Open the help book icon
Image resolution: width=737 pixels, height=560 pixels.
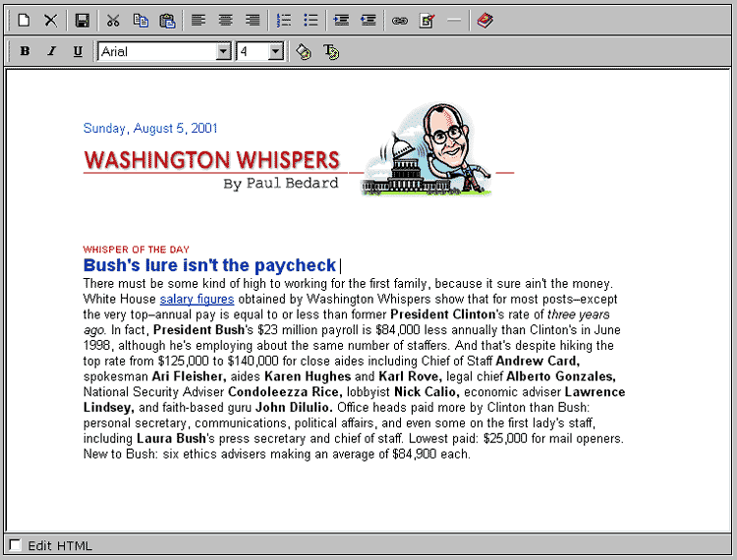(x=486, y=20)
